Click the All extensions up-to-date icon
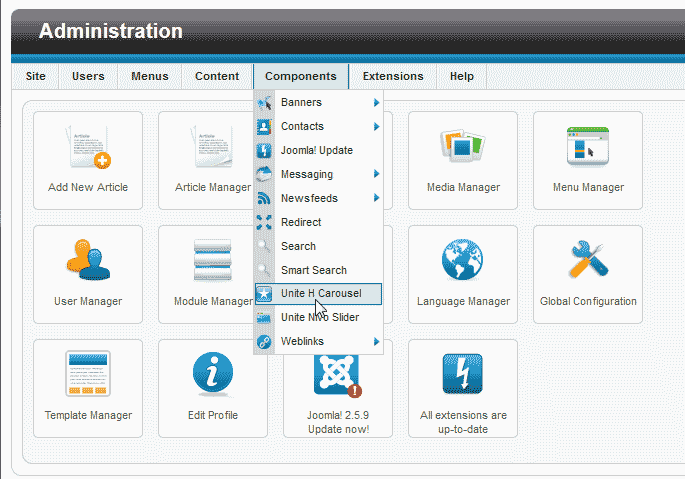This screenshot has width=685, height=479. click(x=462, y=375)
